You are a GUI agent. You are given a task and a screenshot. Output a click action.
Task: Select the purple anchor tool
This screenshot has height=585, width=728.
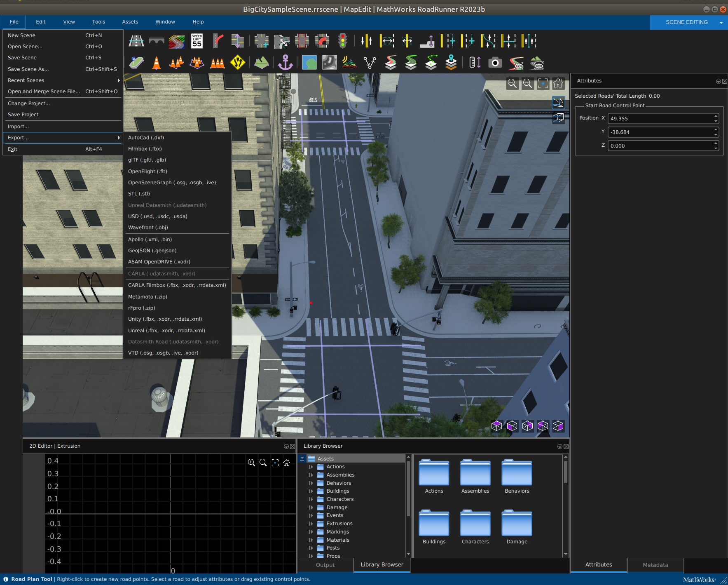click(x=285, y=63)
